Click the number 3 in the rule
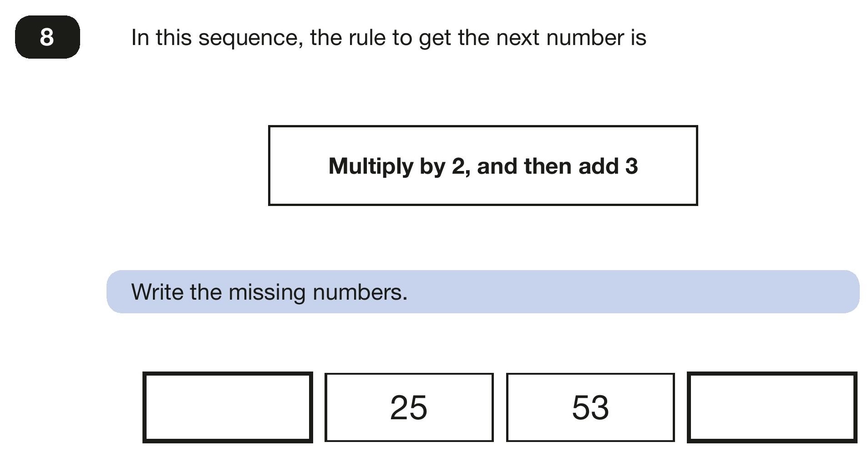This screenshot has height=467, width=868. [x=631, y=166]
